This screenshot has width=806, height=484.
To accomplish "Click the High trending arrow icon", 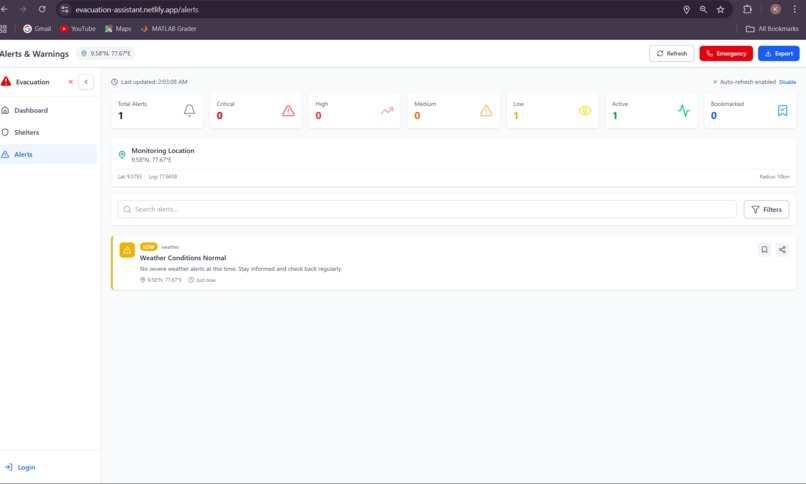I will [x=387, y=110].
